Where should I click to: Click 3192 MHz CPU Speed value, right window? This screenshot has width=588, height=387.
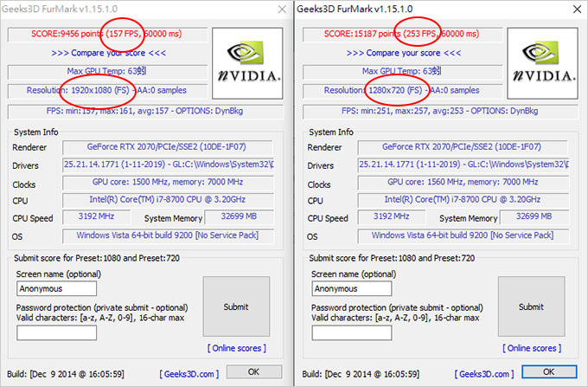pos(392,216)
